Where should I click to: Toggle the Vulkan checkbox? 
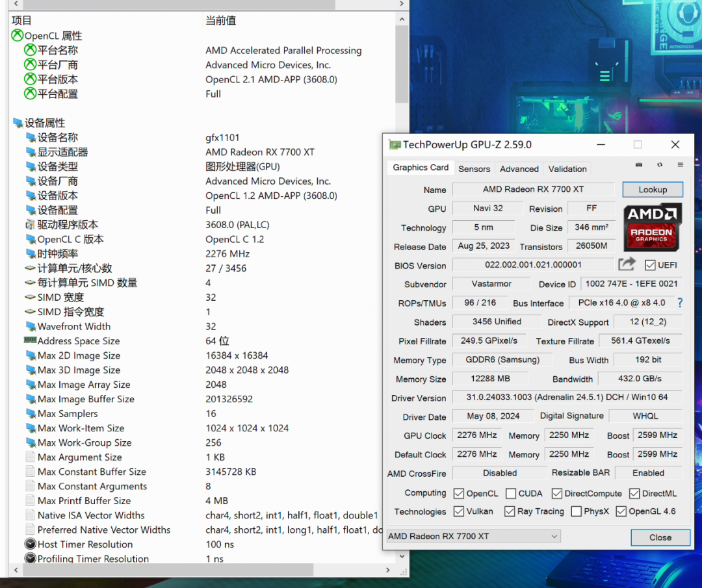coord(458,511)
